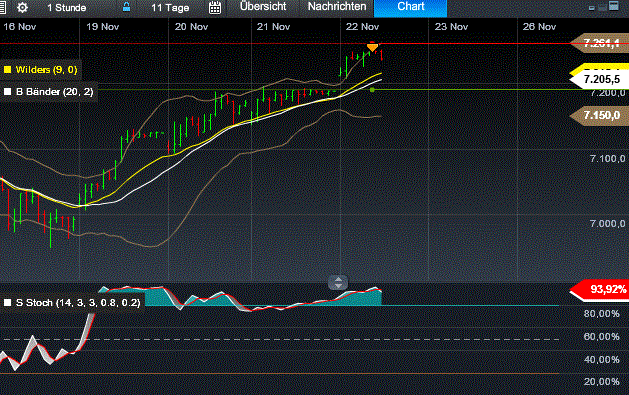Click the 7.150,0 price level tag
The height and width of the screenshot is (395, 629).
pyautogui.click(x=599, y=115)
